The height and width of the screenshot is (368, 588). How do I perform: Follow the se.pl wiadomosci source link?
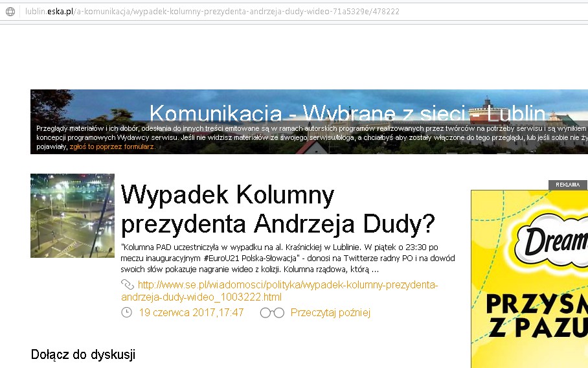point(279,291)
